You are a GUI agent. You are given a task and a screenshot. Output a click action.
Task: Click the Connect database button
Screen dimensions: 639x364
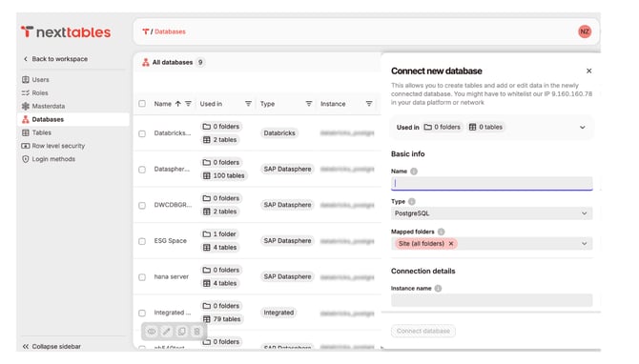pos(423,331)
